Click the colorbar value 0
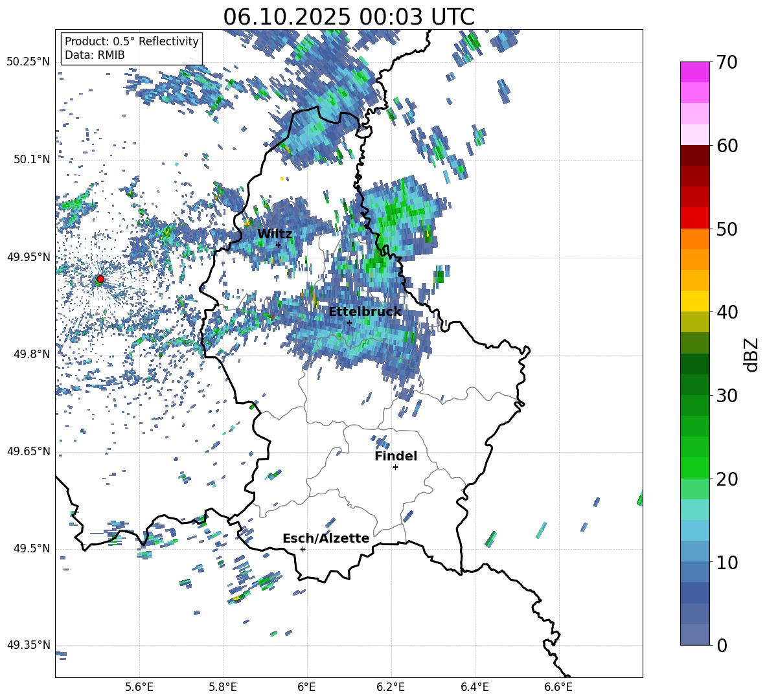This screenshot has height=700, width=767. point(722,645)
